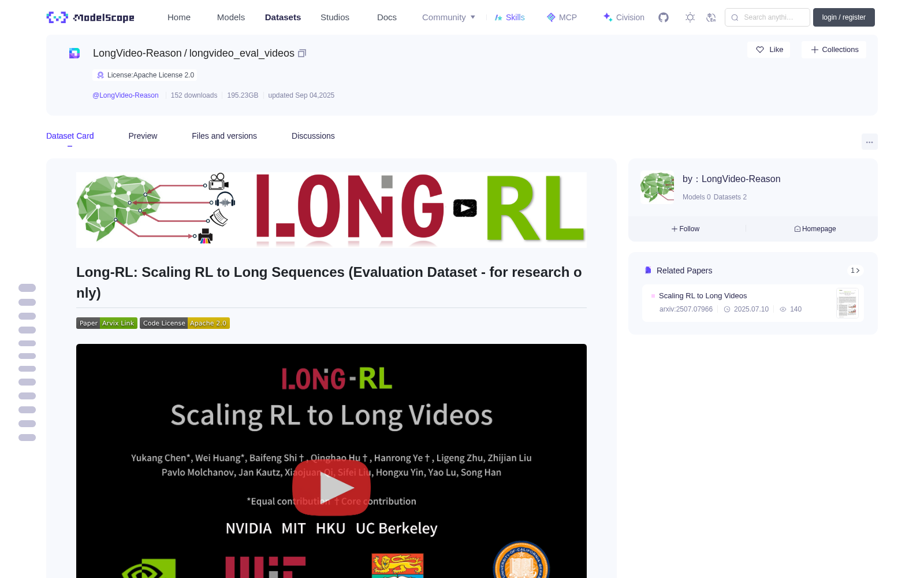Click the organization brain avatar in sidebar
This screenshot has width=924, height=578.
[657, 187]
